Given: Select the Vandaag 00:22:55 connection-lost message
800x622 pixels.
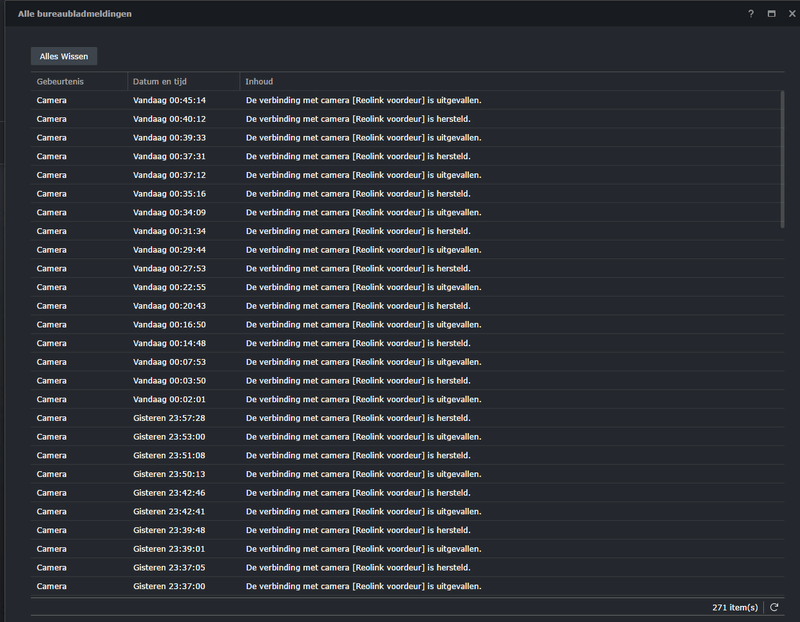Looking at the screenshot, I should tap(400, 287).
